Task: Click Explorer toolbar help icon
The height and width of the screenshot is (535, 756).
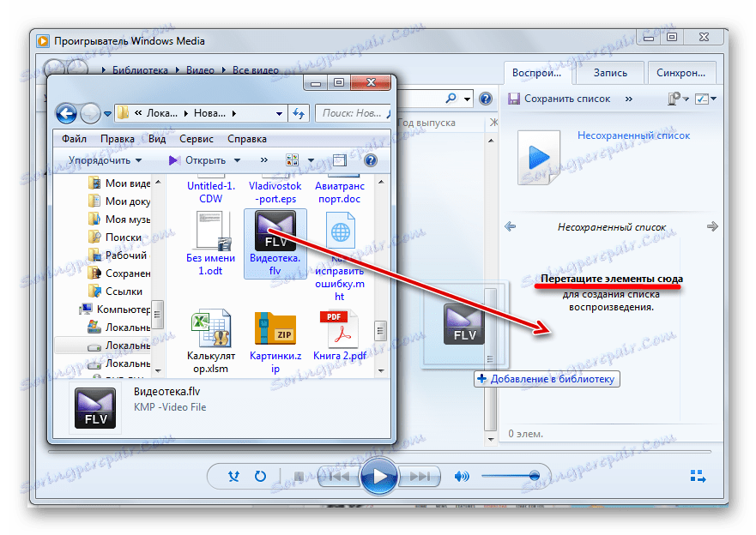Action: [x=371, y=160]
